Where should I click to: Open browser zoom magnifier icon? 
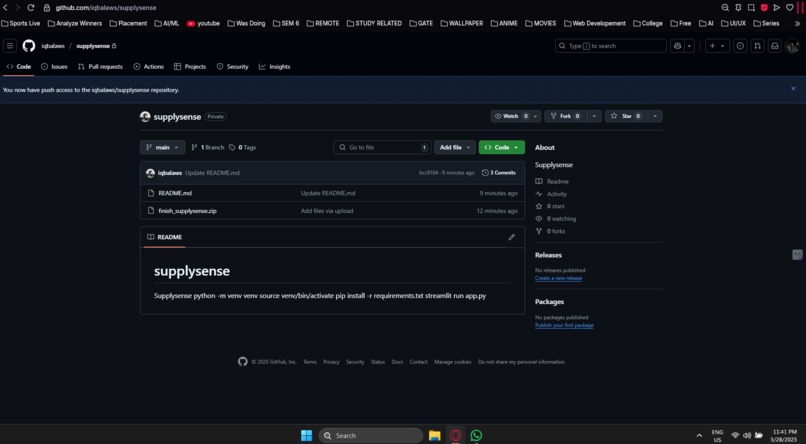(725, 8)
